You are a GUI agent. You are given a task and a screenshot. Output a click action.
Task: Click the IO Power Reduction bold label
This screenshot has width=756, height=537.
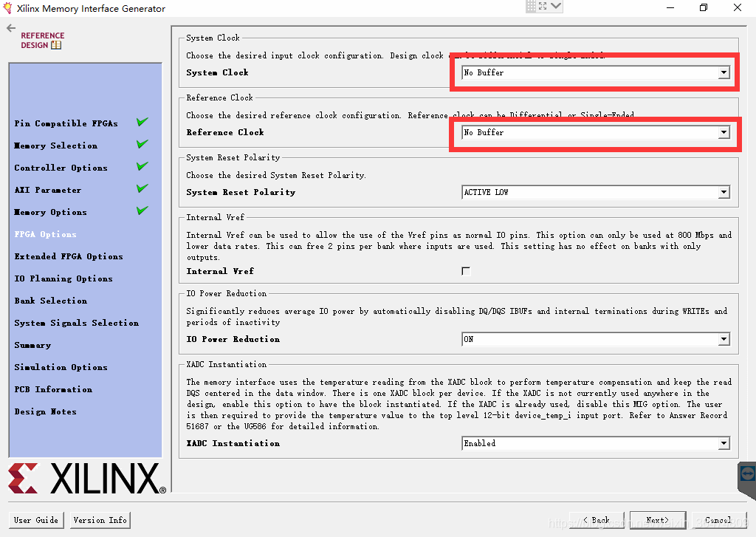pyautogui.click(x=233, y=339)
